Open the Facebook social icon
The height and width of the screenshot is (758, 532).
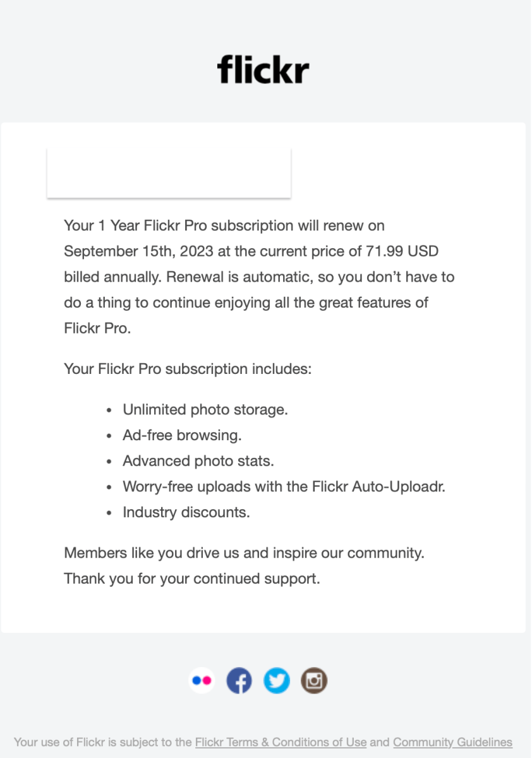(x=239, y=681)
